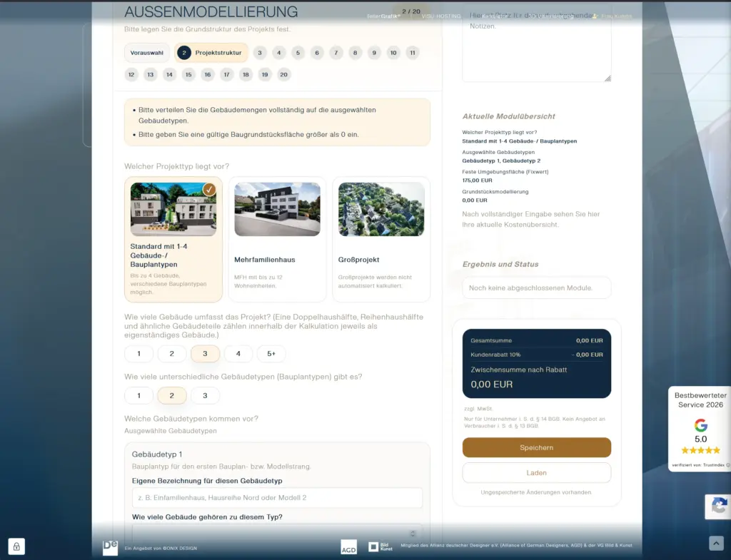Choose 3 different Gebäudetypen
The image size is (731, 560).
[205, 395]
